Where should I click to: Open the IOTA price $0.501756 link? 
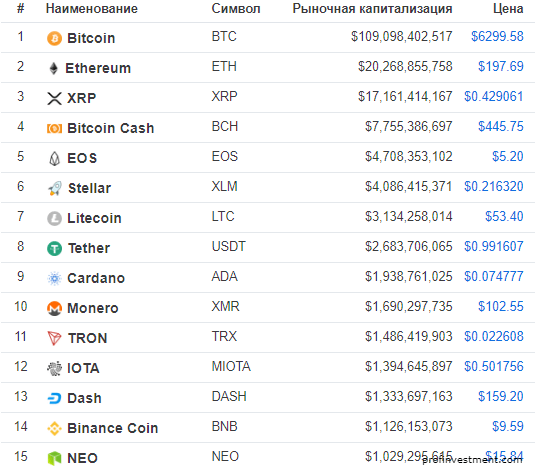click(494, 366)
